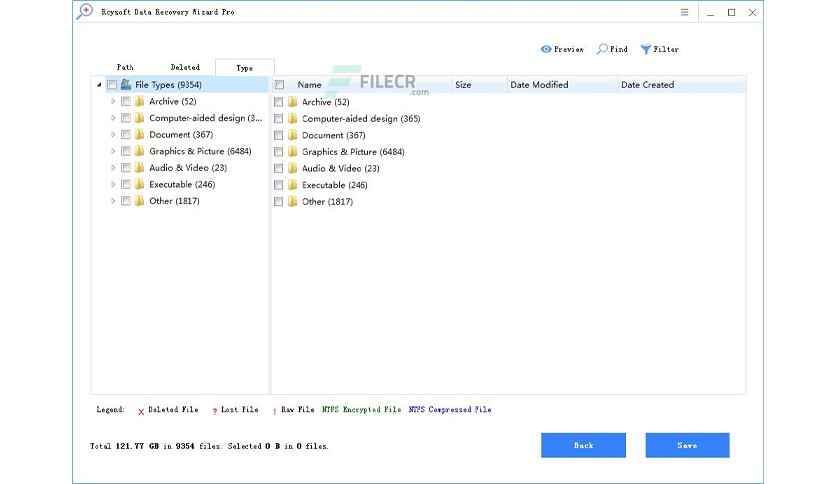Screen dimensions: 836x484
Task: Click Other folder icon in left tree
Action: pos(140,200)
